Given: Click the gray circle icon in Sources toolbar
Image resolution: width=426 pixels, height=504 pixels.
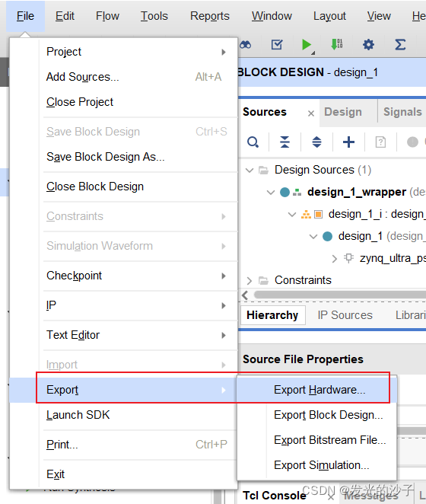Looking at the screenshot, I should point(412,142).
